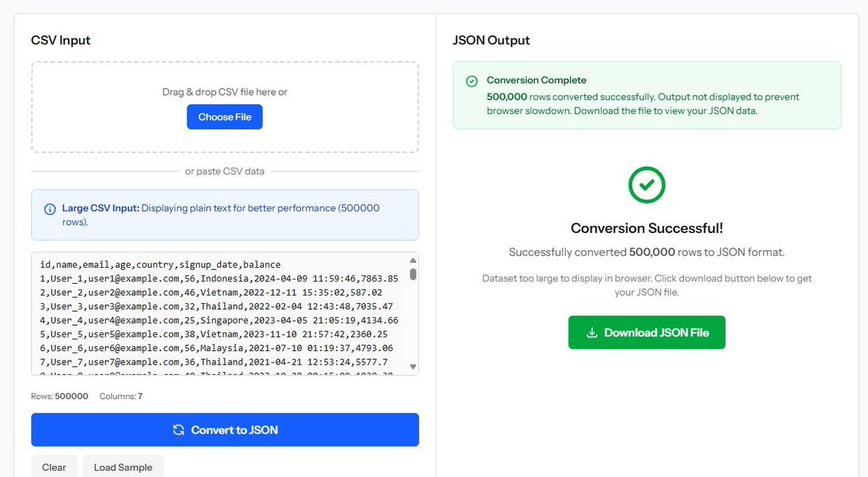Screen dimensions: 868x477
Task: Click the Large CSV Input bold label
Action: pos(101,208)
